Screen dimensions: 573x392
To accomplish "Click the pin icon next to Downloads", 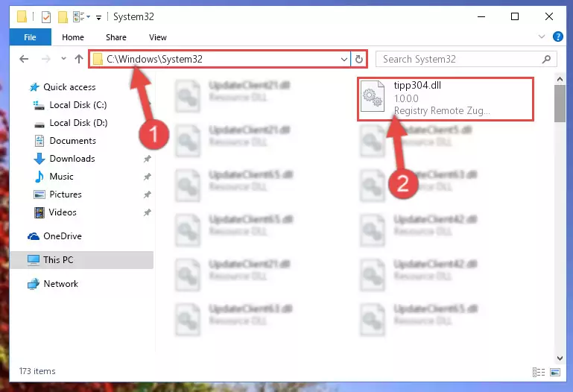I will pyautogui.click(x=147, y=159).
